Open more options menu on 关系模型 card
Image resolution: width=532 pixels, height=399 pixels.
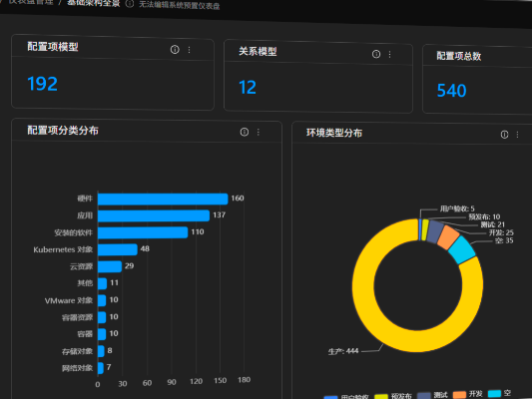(x=390, y=54)
